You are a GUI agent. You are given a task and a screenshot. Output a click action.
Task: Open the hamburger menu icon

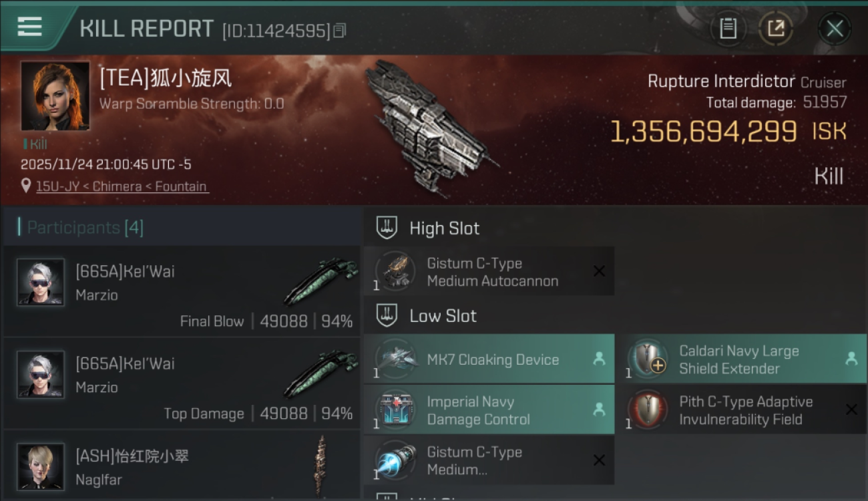point(30,27)
